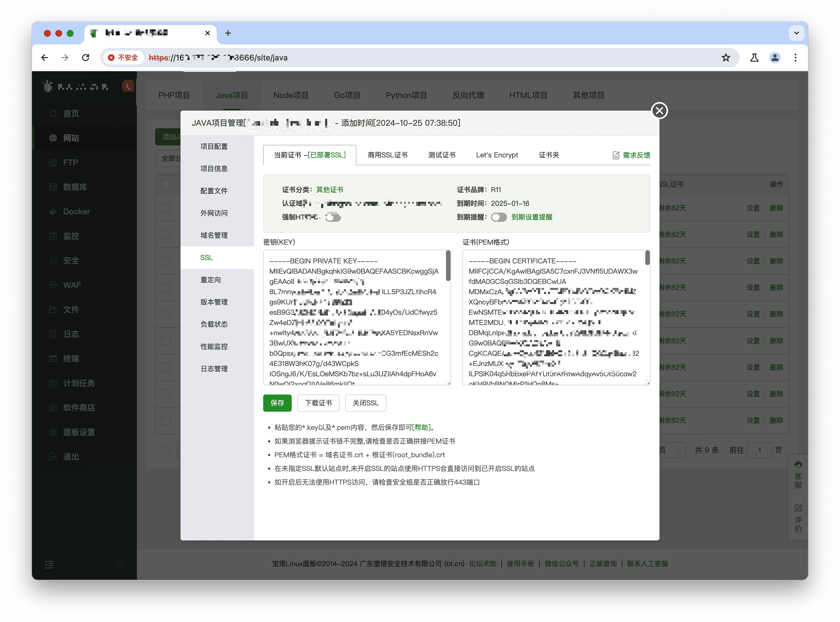Close the Java project management dialog

point(659,111)
